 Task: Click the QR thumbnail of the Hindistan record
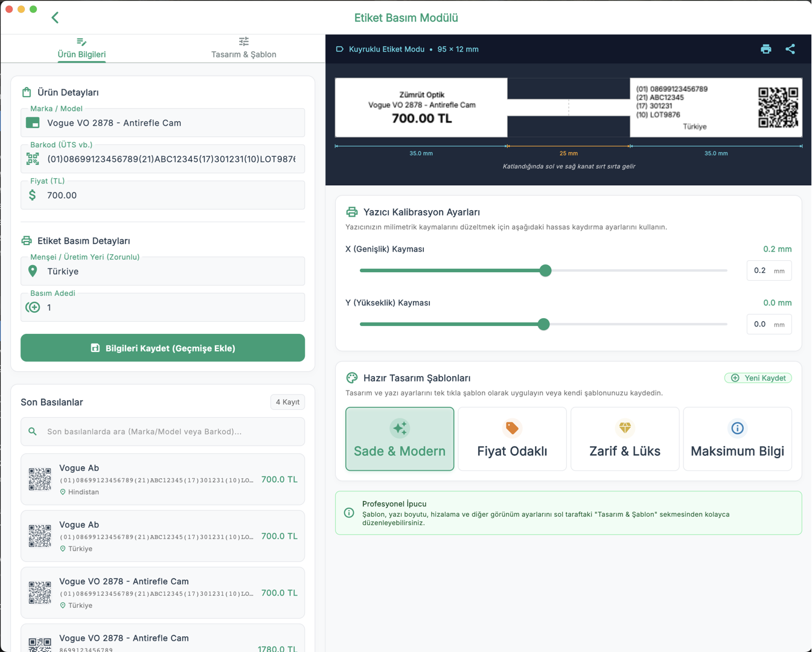point(40,479)
